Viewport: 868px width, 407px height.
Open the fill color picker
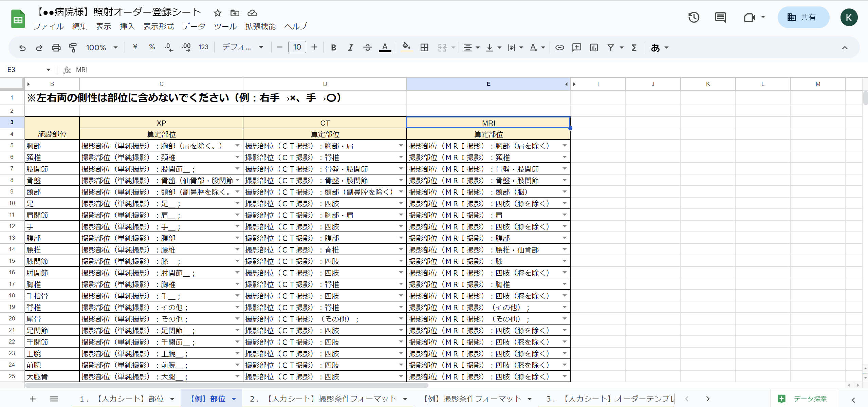coord(406,48)
